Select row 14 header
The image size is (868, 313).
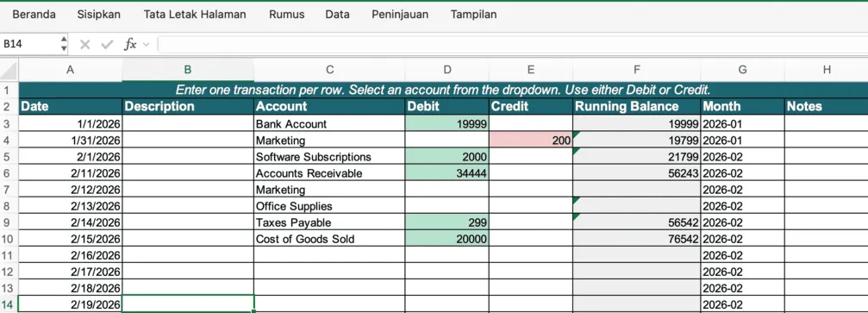(x=9, y=304)
